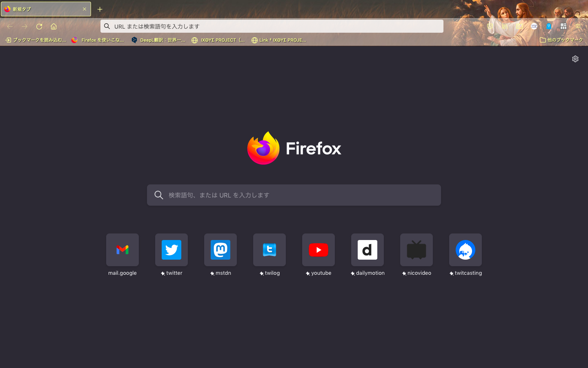
Task: Click the central Firefox search box
Action: (294, 195)
